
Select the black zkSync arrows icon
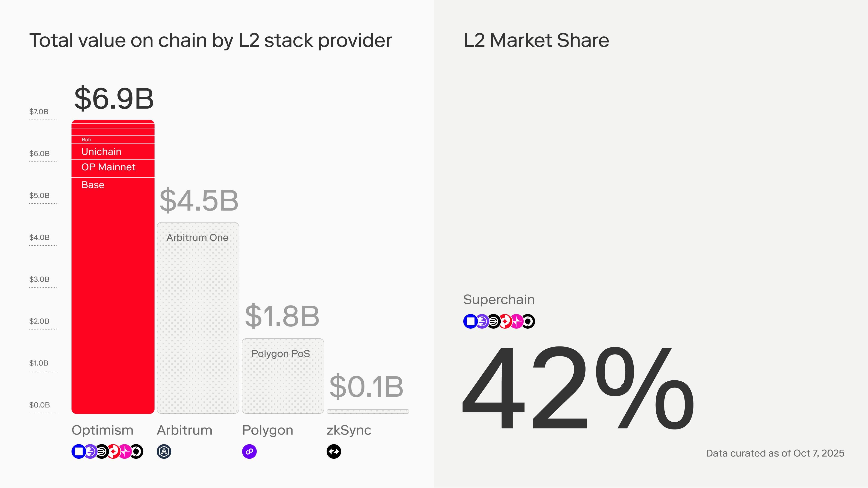point(334,452)
